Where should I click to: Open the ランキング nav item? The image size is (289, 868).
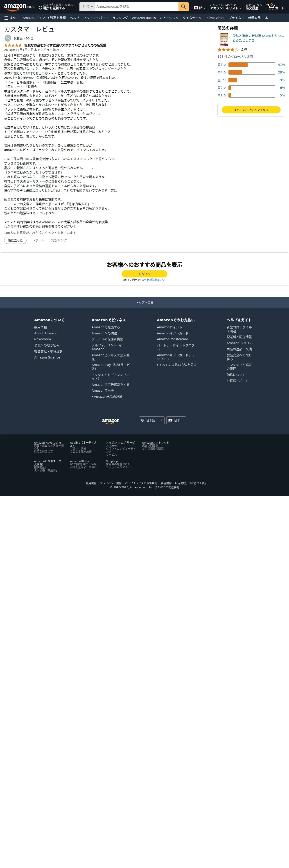(120, 18)
